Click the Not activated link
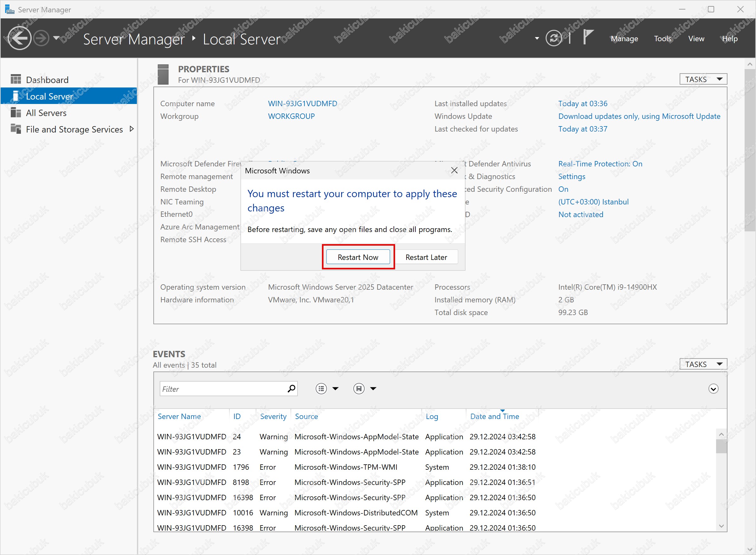The height and width of the screenshot is (555, 756). click(x=581, y=214)
